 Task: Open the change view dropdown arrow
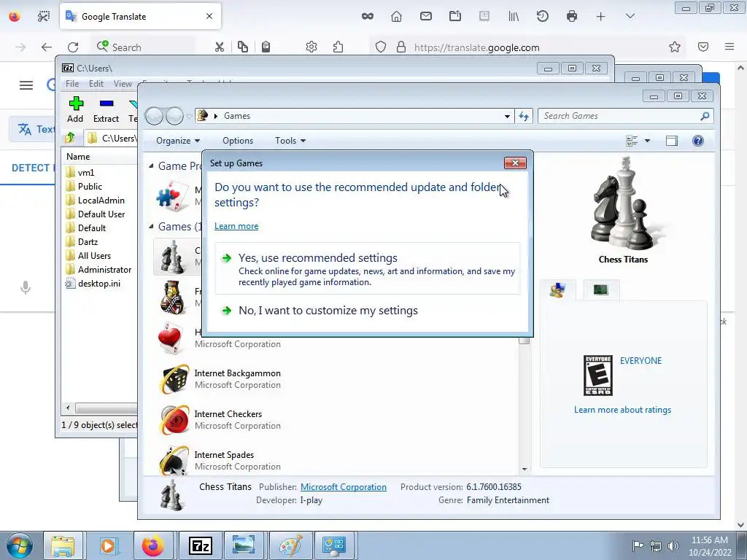tap(648, 141)
